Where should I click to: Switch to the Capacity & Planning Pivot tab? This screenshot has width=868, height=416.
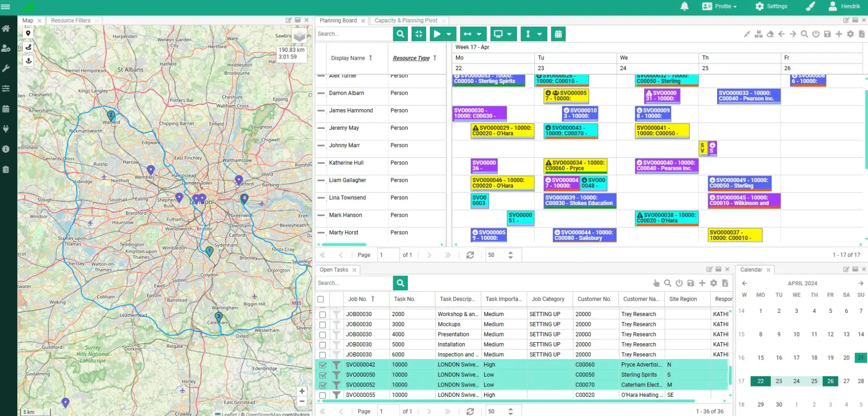(x=406, y=21)
